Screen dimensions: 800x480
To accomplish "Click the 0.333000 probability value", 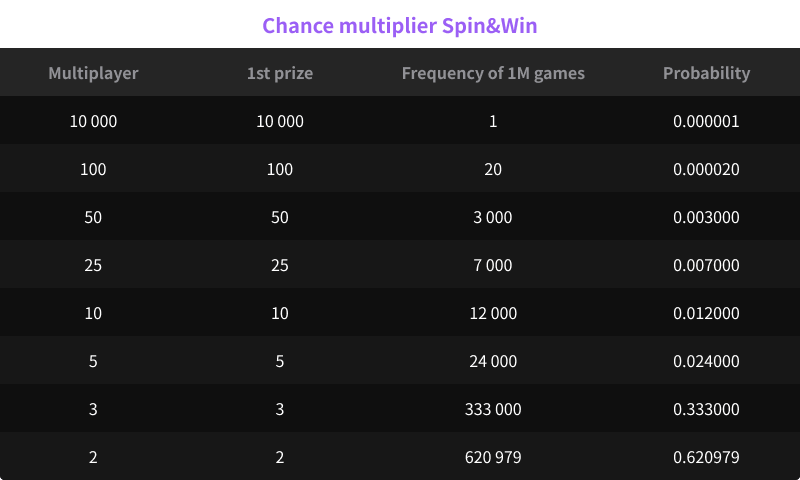I will [x=706, y=409].
